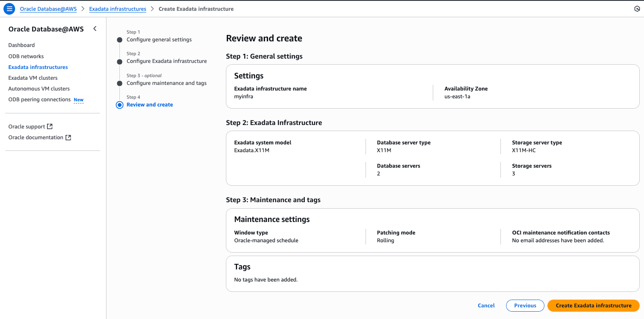Screen dimensions: 644x319
Task: Click the hexagon icon in top-right corner
Action: click(637, 9)
